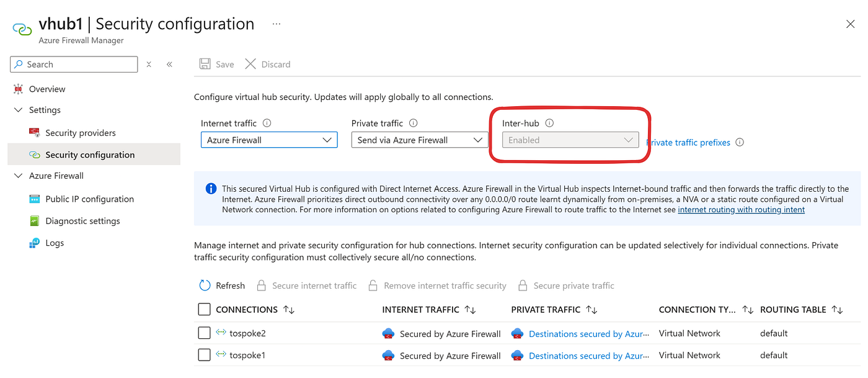The height and width of the screenshot is (378, 868).
Task: Click the Overview icon in sidebar
Action: point(18,89)
